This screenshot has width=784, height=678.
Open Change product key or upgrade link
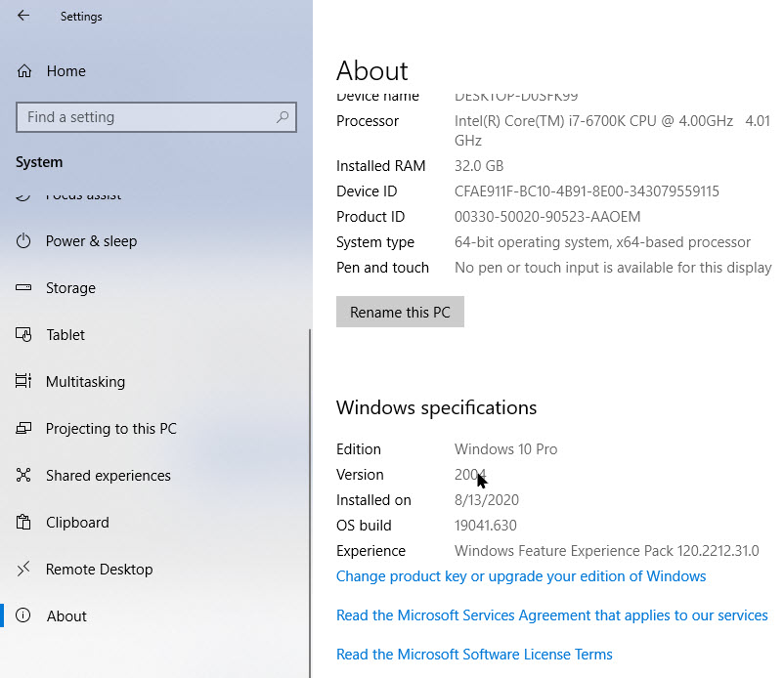pos(520,576)
